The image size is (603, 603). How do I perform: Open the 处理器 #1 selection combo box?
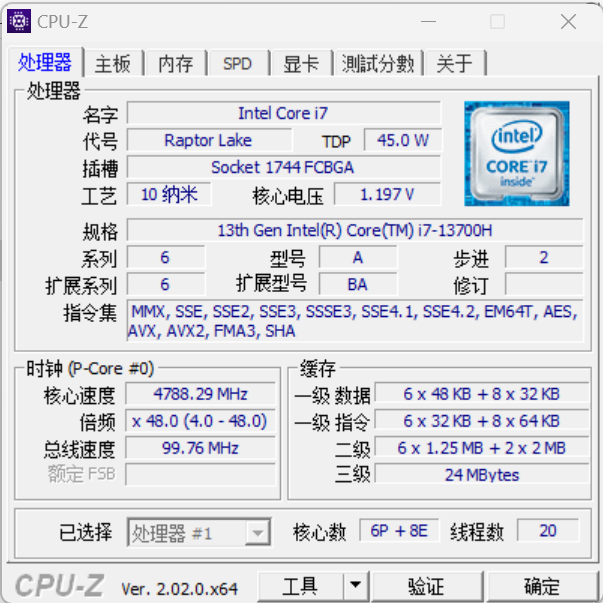pos(199,532)
